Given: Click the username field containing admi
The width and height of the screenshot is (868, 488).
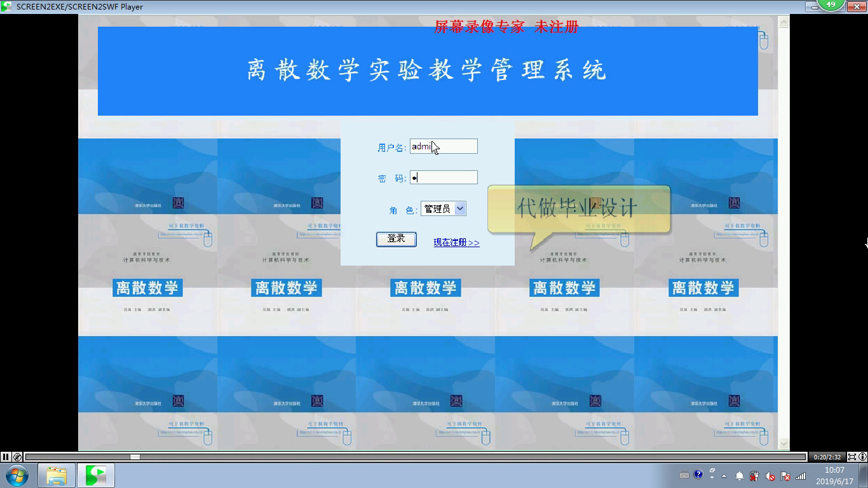Looking at the screenshot, I should [x=444, y=146].
